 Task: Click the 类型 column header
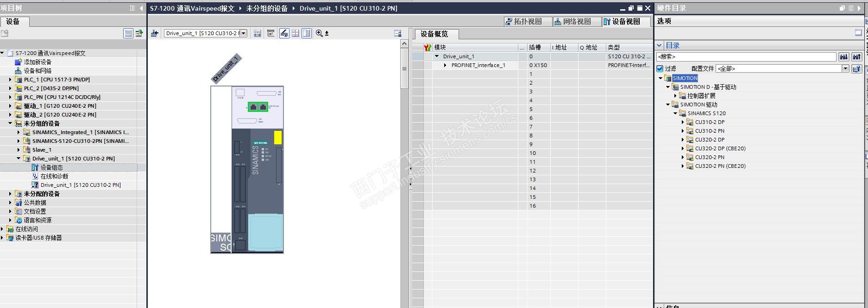(x=629, y=47)
